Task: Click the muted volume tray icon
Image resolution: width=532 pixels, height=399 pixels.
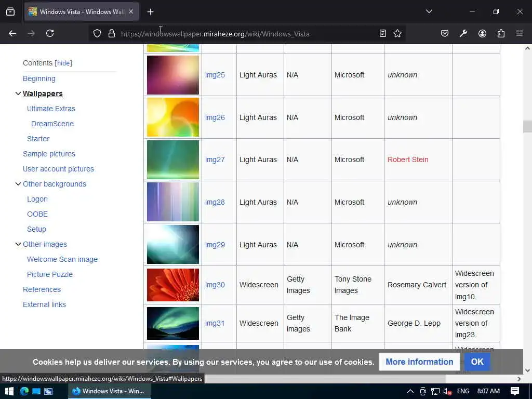Action: pos(447,391)
